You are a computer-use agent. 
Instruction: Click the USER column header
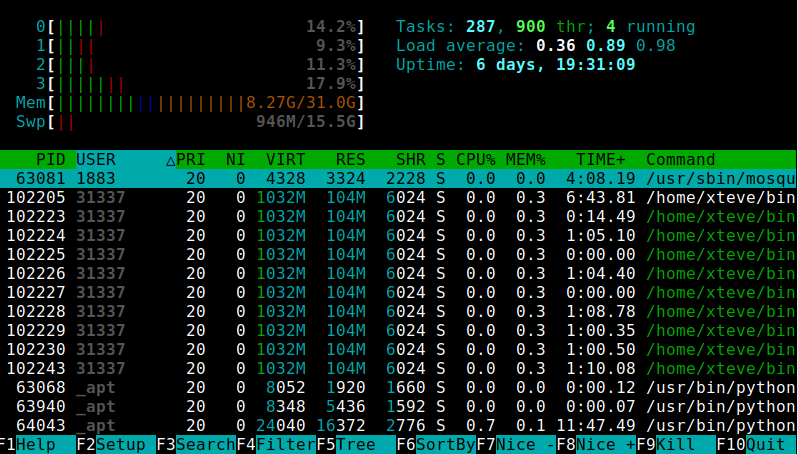point(96,160)
